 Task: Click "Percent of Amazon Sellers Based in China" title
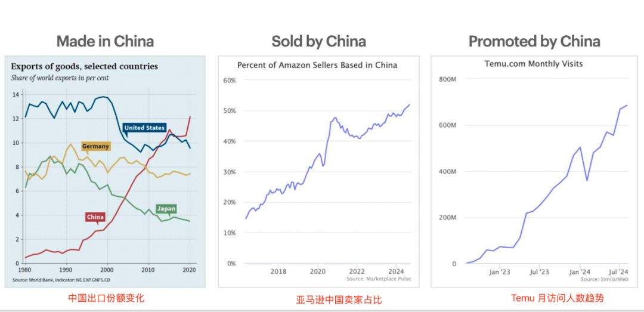click(317, 65)
